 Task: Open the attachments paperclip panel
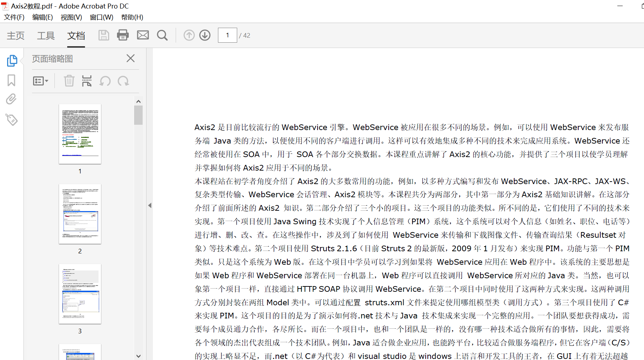pyautogui.click(x=11, y=99)
